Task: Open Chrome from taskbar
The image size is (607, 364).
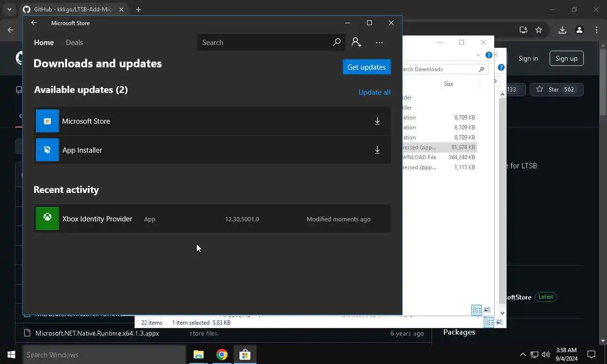Action: 221,355
